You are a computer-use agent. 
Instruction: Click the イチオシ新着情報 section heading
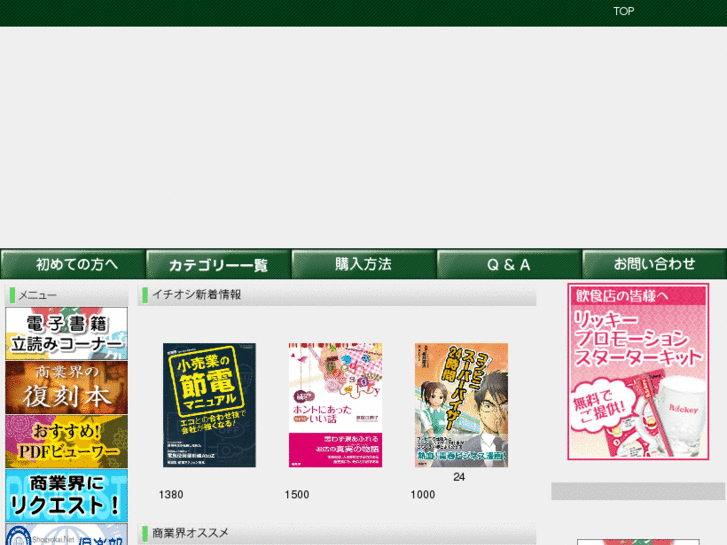[x=197, y=295]
